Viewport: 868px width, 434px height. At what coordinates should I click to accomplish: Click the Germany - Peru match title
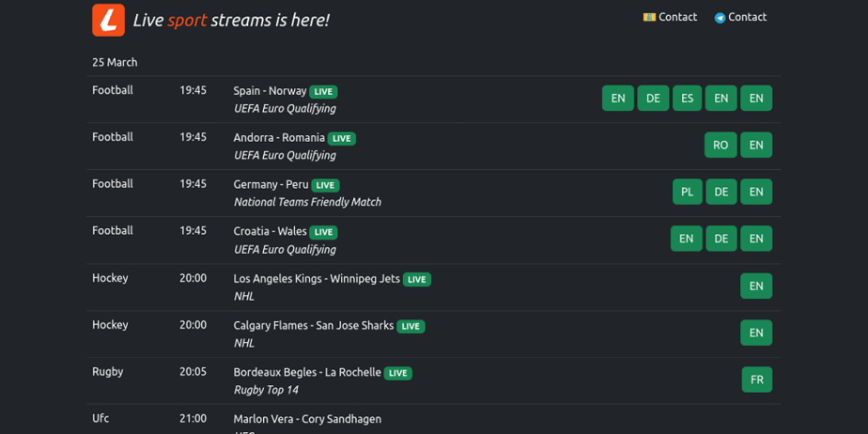click(x=271, y=185)
